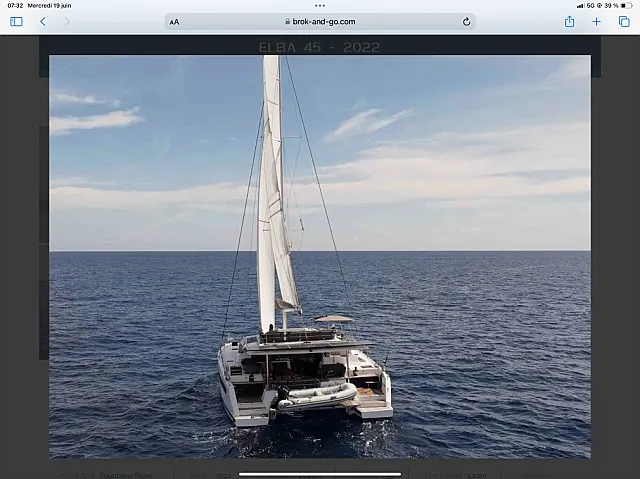Tap the lock icon beside the URL
Screen dimensions: 640x479
(x=287, y=22)
